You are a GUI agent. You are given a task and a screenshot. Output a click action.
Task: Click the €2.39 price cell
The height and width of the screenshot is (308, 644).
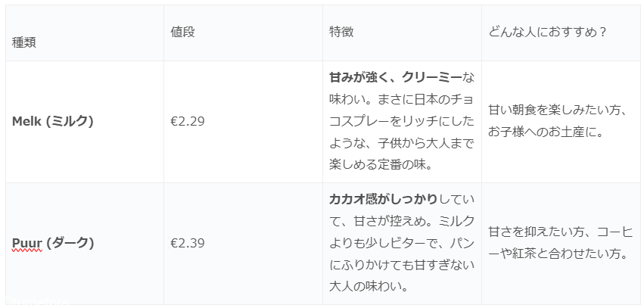[188, 243]
